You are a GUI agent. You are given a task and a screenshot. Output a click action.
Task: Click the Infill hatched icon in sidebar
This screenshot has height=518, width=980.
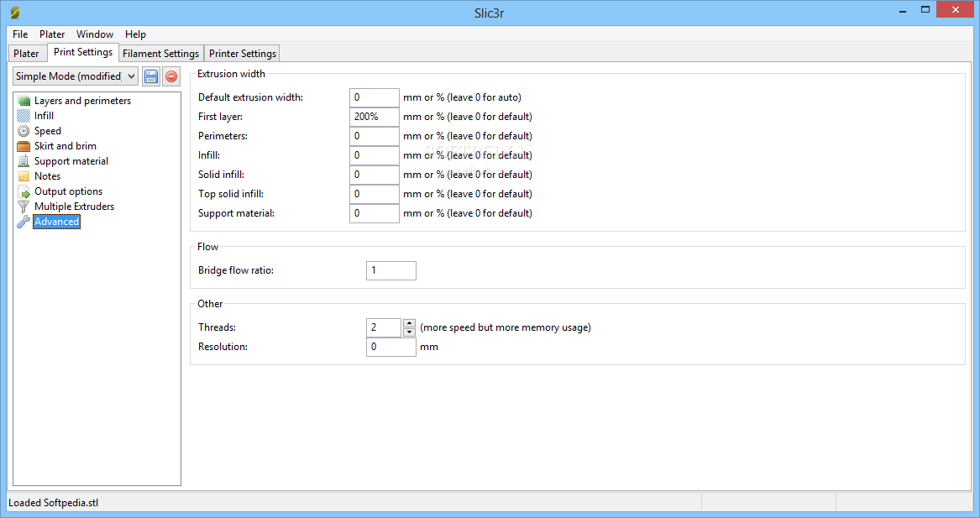point(24,116)
